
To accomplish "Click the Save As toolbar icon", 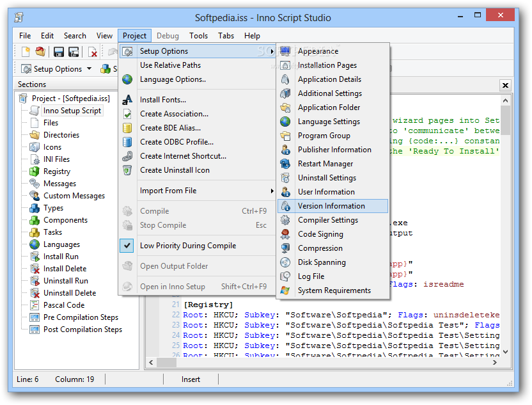I will pos(74,52).
